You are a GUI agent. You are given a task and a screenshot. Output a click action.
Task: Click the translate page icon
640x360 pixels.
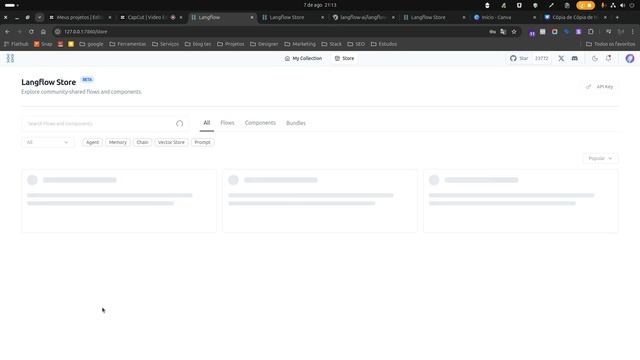[x=503, y=31]
